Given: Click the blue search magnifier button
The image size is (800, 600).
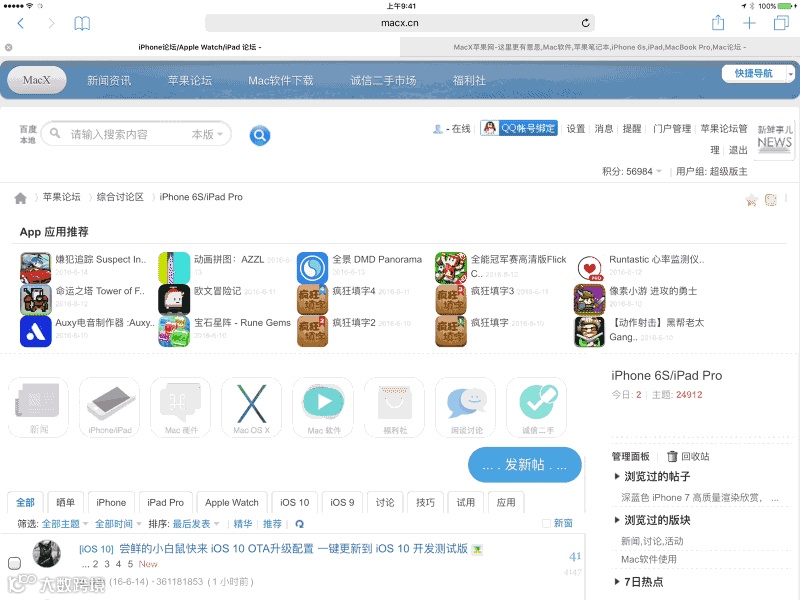Looking at the screenshot, I should [260, 135].
